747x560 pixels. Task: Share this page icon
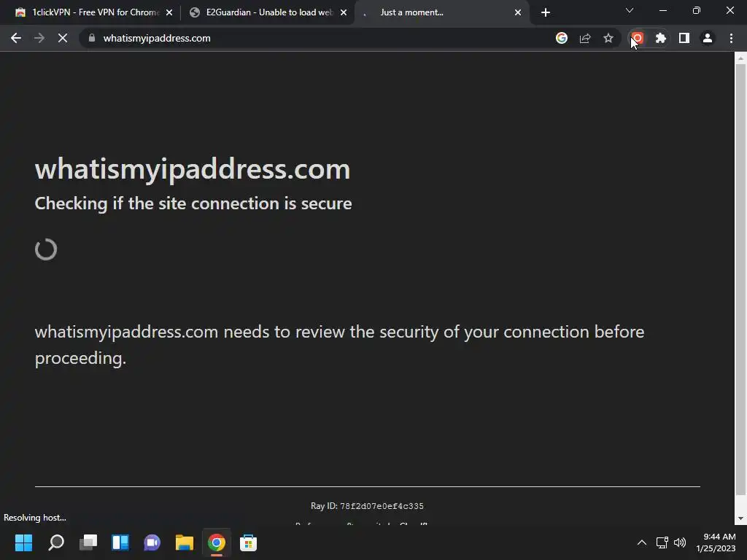585,38
